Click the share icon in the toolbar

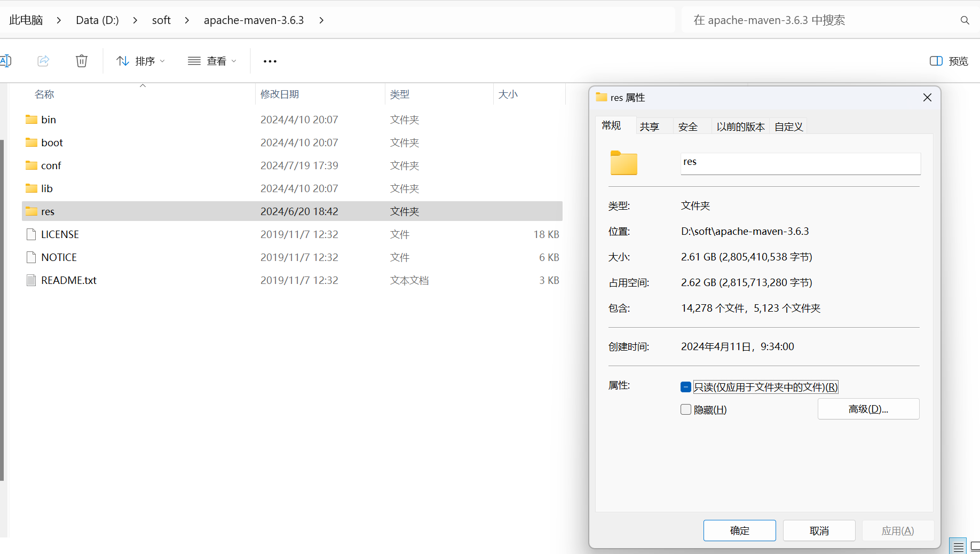pos(43,61)
